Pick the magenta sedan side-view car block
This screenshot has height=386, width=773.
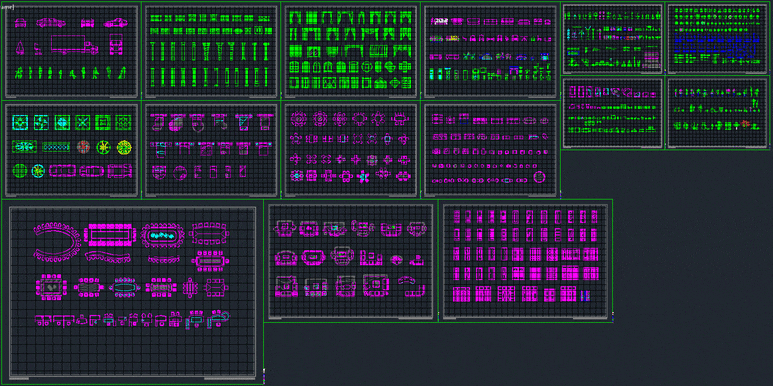point(51,22)
